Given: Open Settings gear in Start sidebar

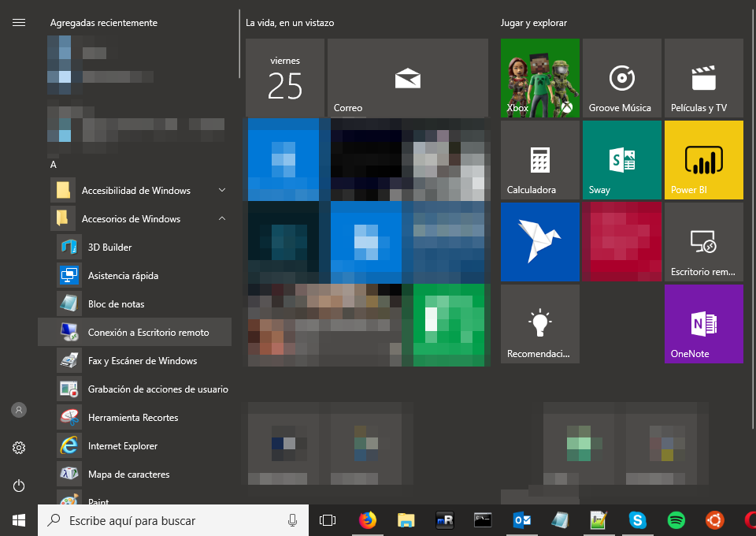Looking at the screenshot, I should point(19,448).
